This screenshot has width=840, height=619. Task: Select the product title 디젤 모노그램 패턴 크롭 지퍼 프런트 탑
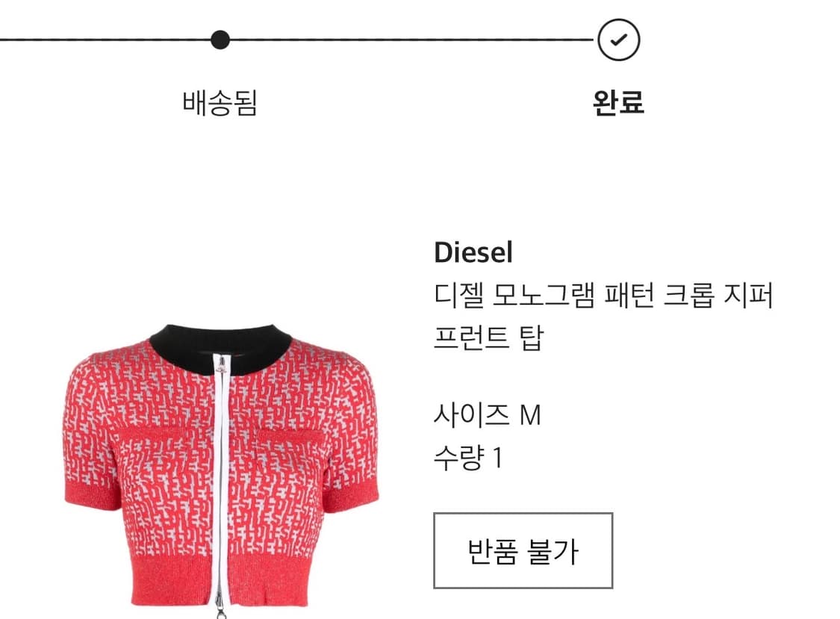click(x=606, y=314)
